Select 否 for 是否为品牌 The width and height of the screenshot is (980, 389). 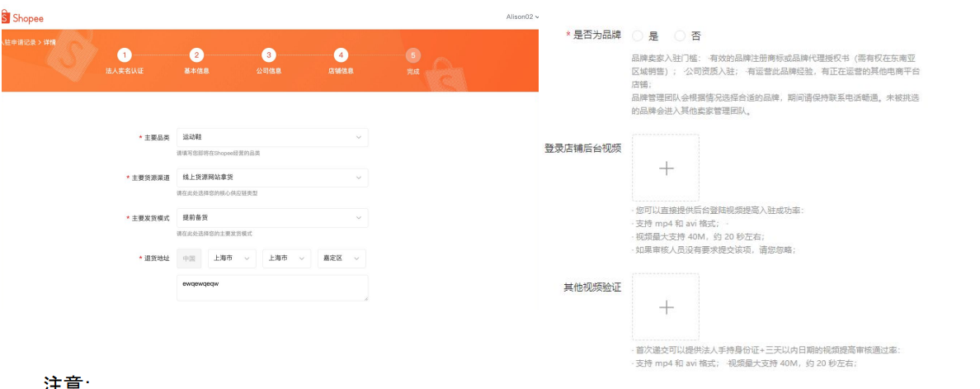point(680,36)
